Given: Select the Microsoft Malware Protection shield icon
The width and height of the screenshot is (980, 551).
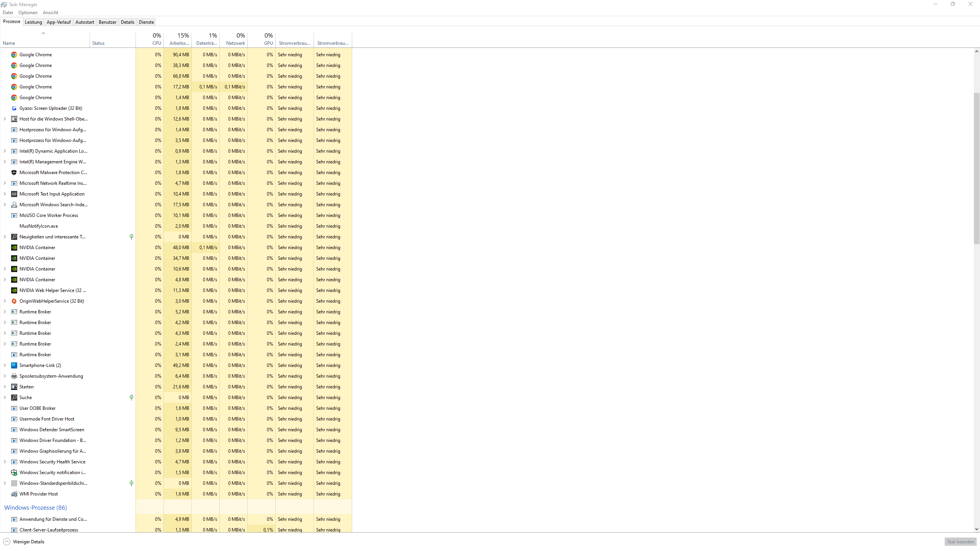Looking at the screenshot, I should coord(14,173).
